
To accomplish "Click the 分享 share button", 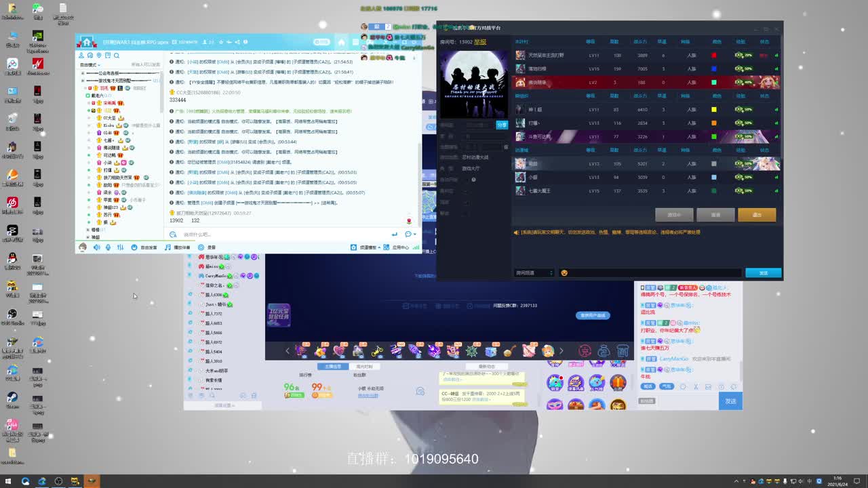I will click(x=501, y=125).
